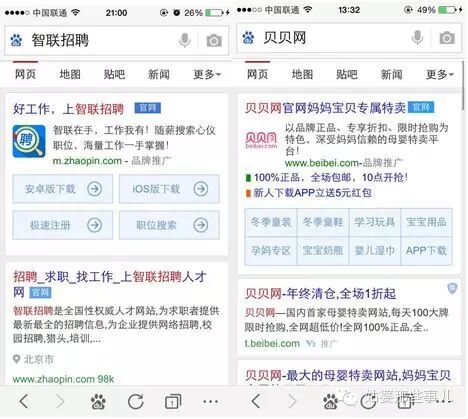Open tab switcher icon in left toolbar
This screenshot has height=419, width=468.
(173, 402)
